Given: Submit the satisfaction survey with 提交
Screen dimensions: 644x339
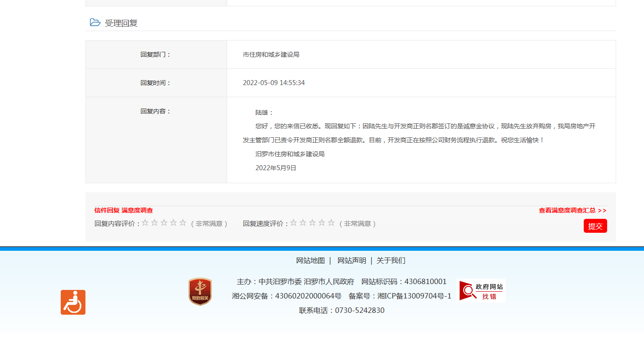Looking at the screenshot, I should click(595, 226).
